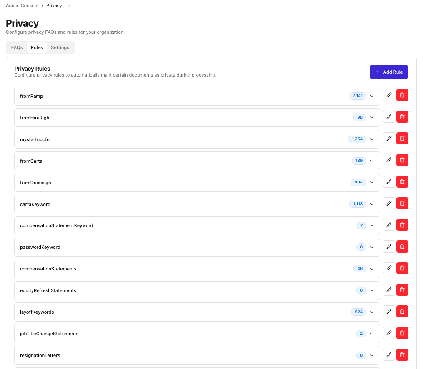The image size is (425, 369).
Task: Expand the fromCarta rule chevron
Action: (x=372, y=161)
